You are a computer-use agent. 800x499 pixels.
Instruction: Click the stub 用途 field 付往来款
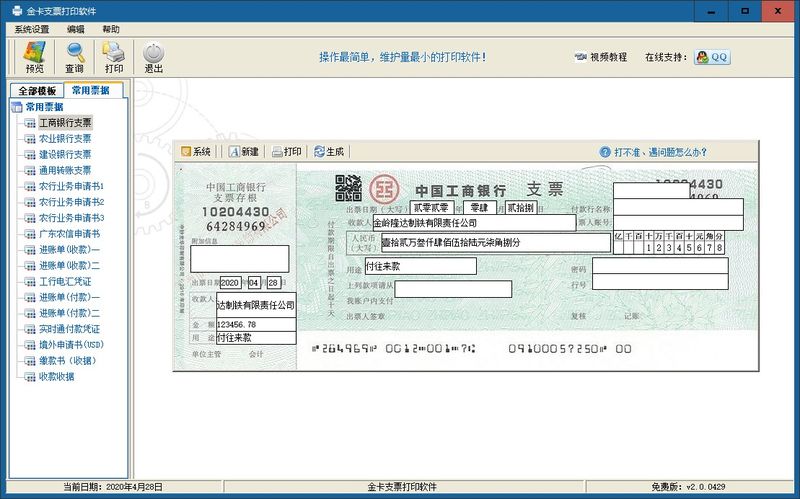point(256,338)
